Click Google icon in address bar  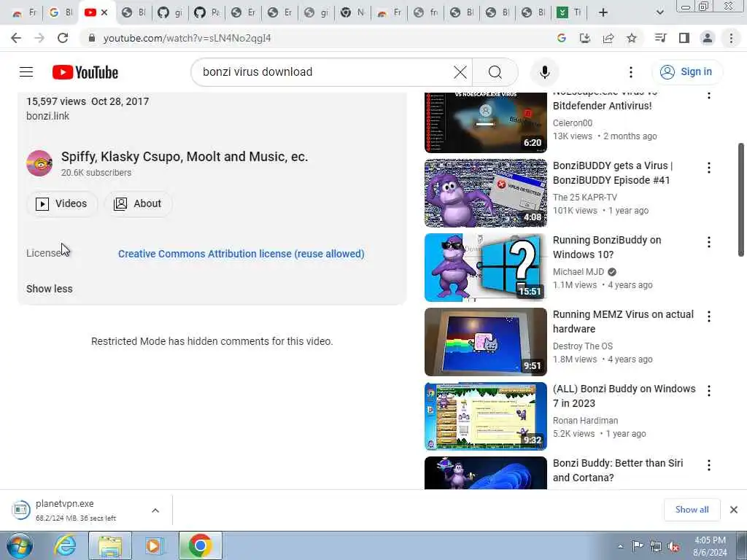point(561,38)
